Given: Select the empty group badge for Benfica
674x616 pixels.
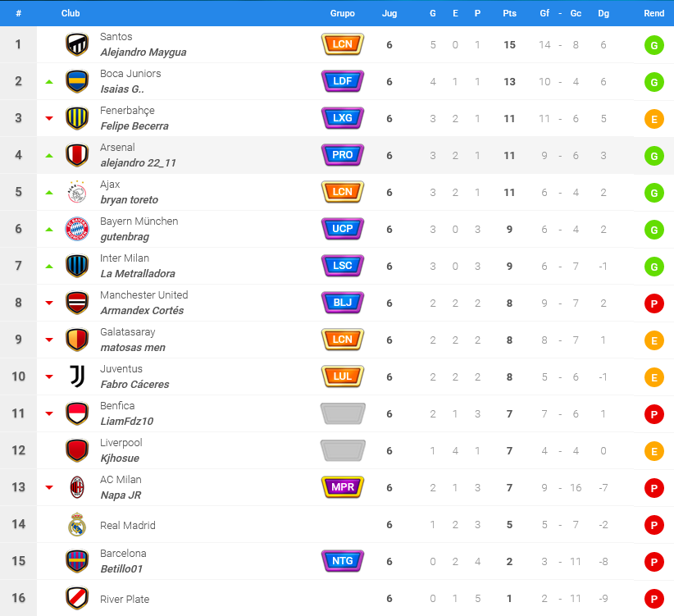Looking at the screenshot, I should pos(343,413).
